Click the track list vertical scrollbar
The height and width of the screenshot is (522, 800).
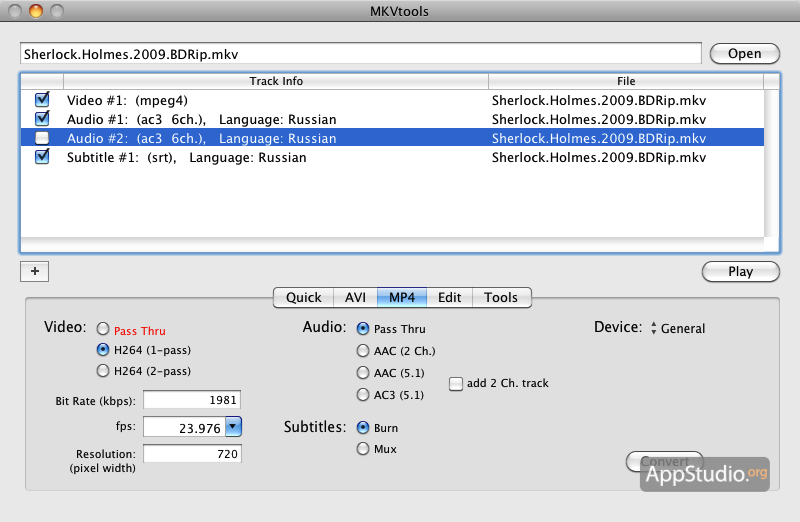(771, 163)
